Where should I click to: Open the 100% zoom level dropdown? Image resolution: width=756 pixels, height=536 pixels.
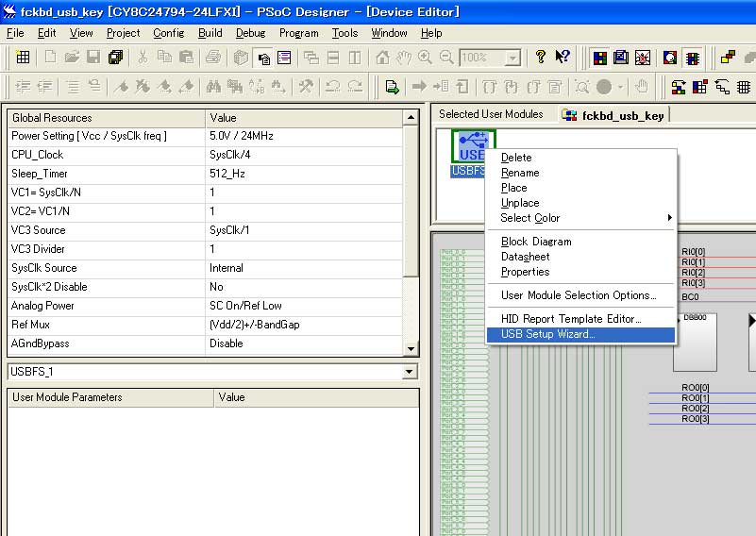pos(513,59)
